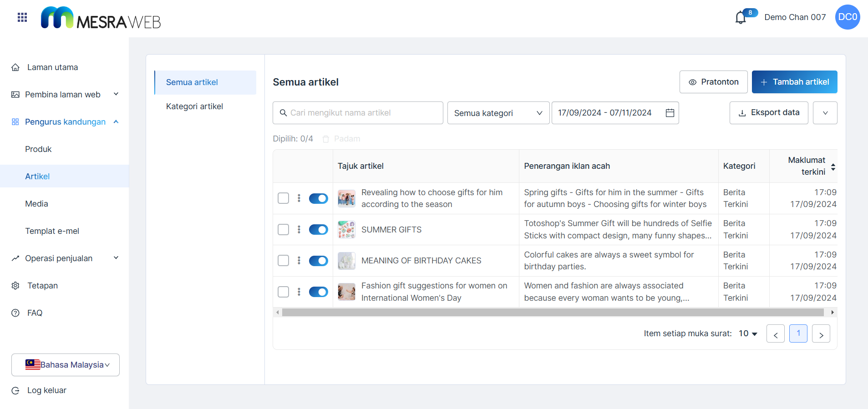Viewport: 868px width, 409px height.
Task: Switch to Kategori artikel tab
Action: click(x=194, y=106)
